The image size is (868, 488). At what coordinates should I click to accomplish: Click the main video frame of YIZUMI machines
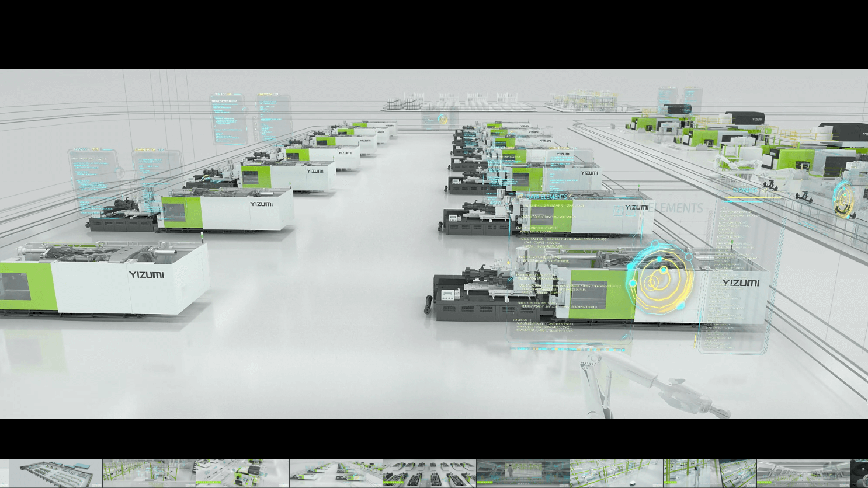(x=434, y=244)
